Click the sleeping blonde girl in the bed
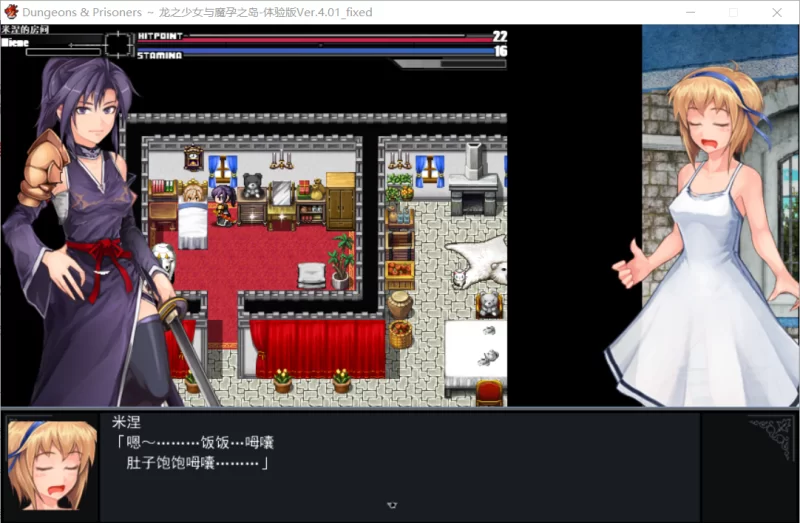The image size is (800, 523). [x=193, y=194]
